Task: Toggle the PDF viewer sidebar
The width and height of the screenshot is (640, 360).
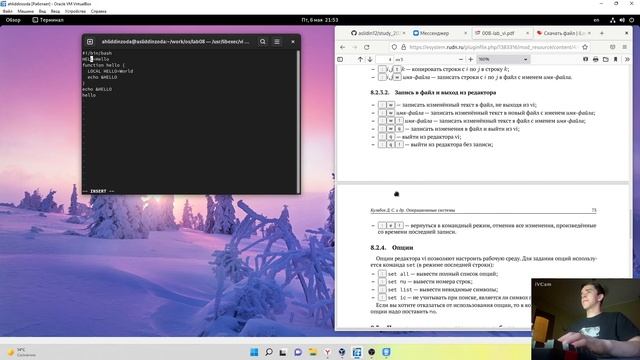Action: pyautogui.click(x=340, y=60)
